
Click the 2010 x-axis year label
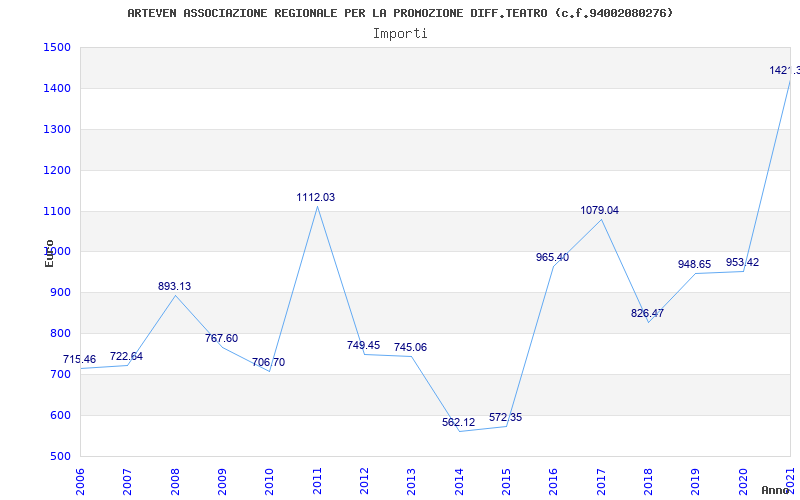(270, 482)
